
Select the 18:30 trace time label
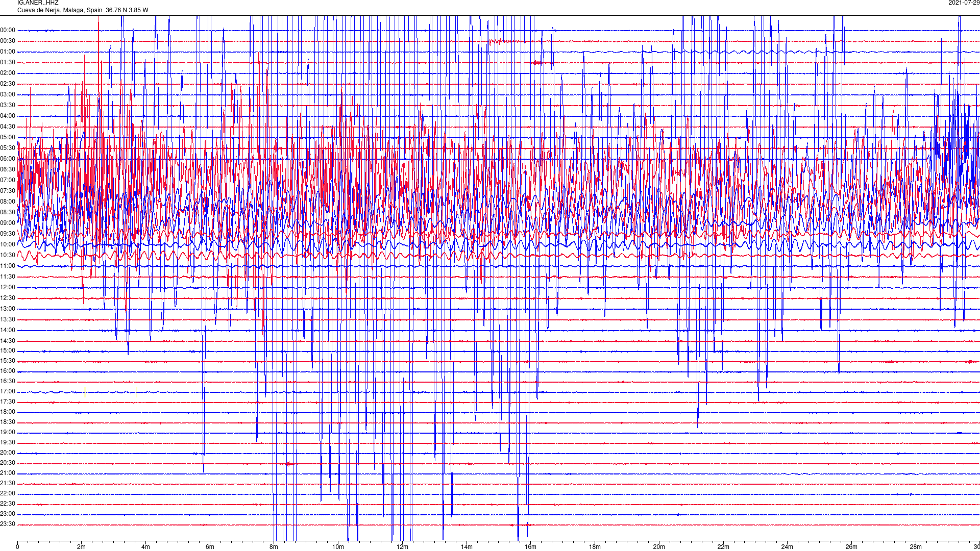(8, 422)
